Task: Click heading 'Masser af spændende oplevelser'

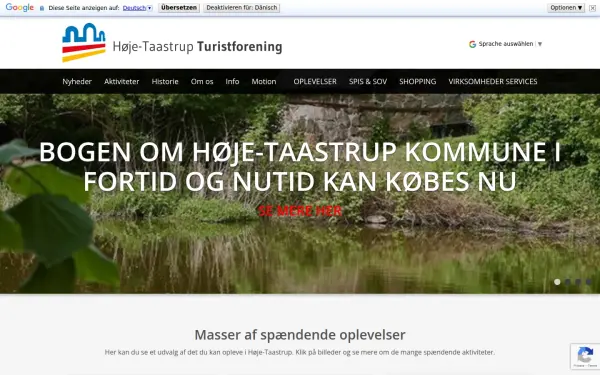Action: click(300, 335)
